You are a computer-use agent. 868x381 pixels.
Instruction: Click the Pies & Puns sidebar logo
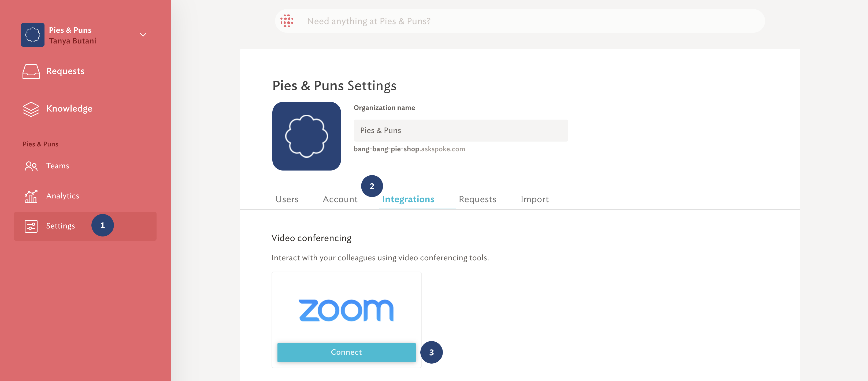click(x=33, y=35)
